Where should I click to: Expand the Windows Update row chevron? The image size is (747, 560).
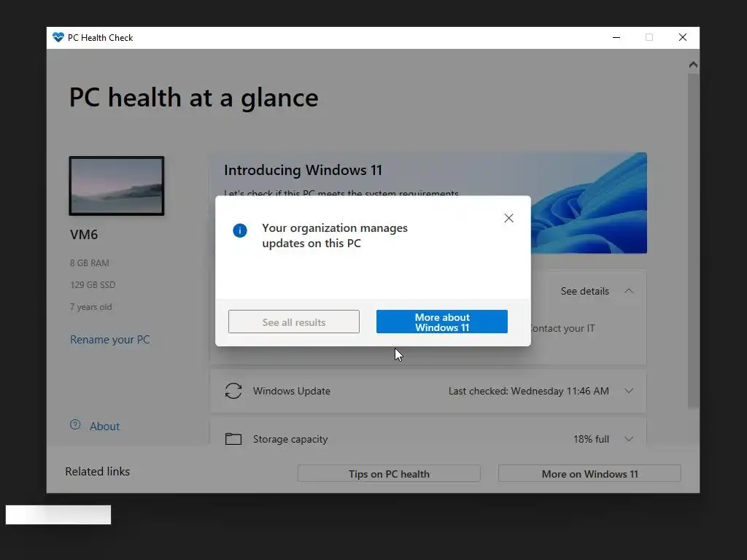pos(629,391)
